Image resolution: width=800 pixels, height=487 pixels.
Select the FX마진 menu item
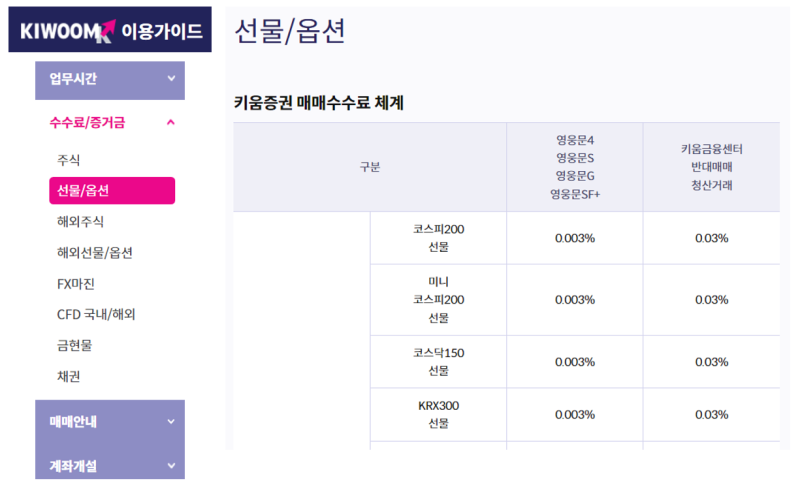point(76,284)
